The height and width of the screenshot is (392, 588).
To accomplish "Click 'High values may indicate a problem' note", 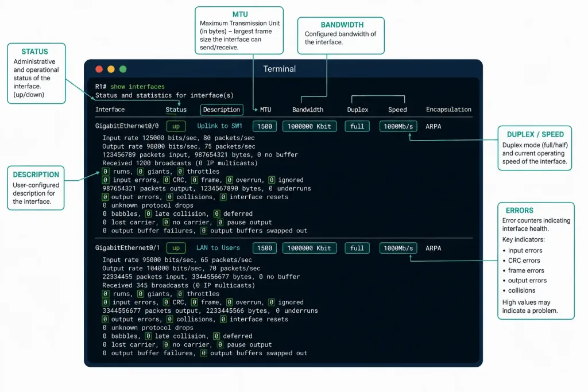I will [530, 306].
